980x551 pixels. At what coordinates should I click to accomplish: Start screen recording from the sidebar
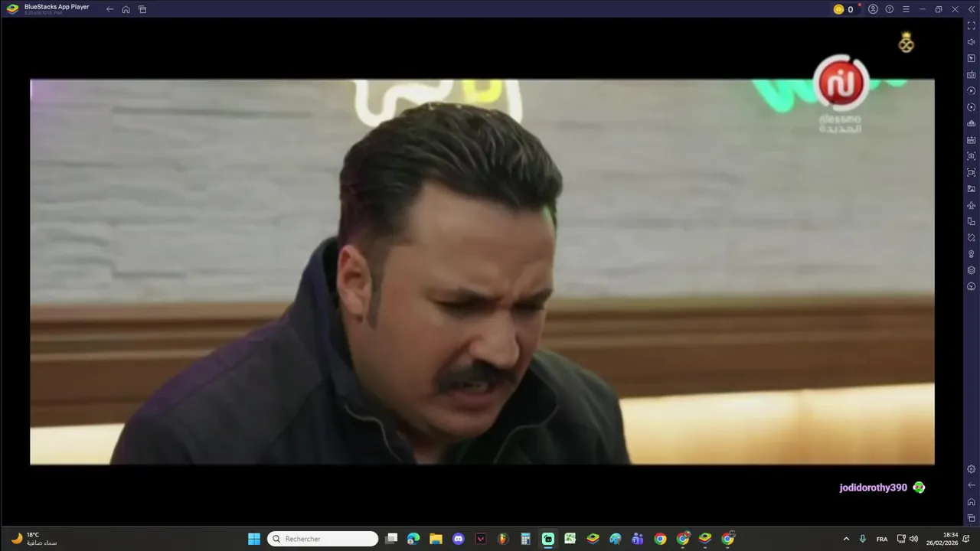[971, 172]
